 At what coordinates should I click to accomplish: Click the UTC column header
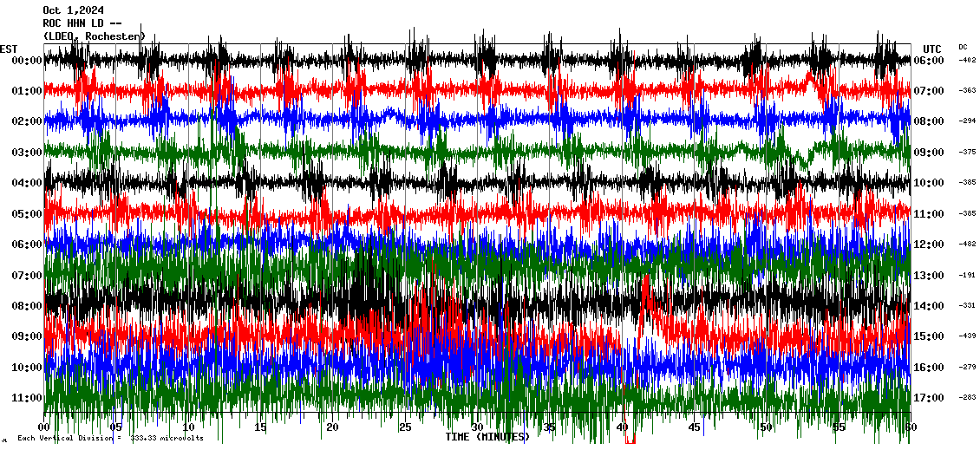tap(931, 49)
